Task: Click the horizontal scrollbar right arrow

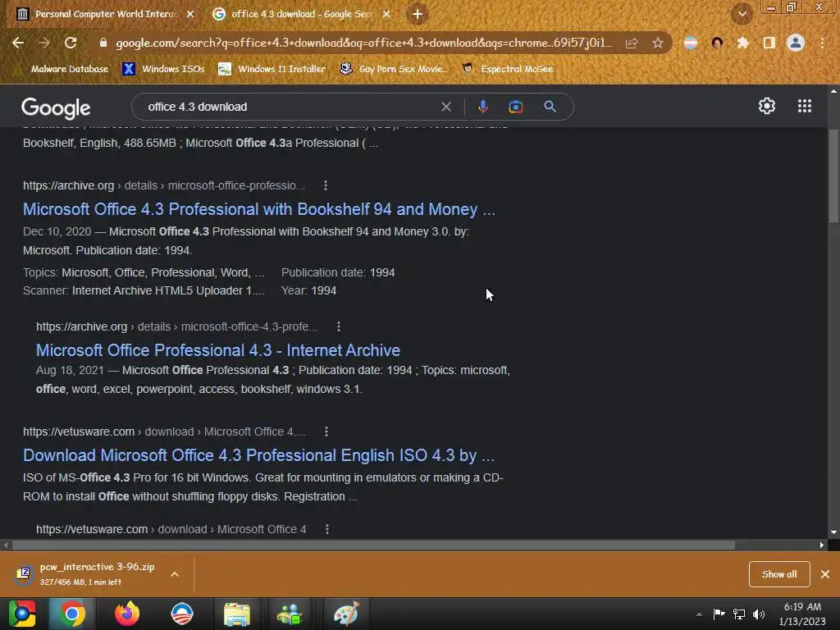Action: click(x=822, y=546)
